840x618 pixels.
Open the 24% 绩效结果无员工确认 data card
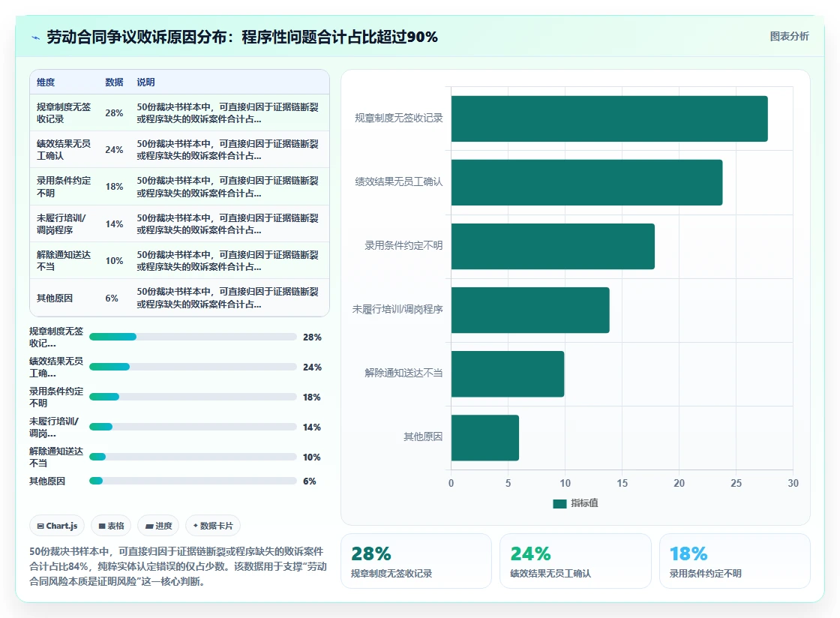pos(575,561)
